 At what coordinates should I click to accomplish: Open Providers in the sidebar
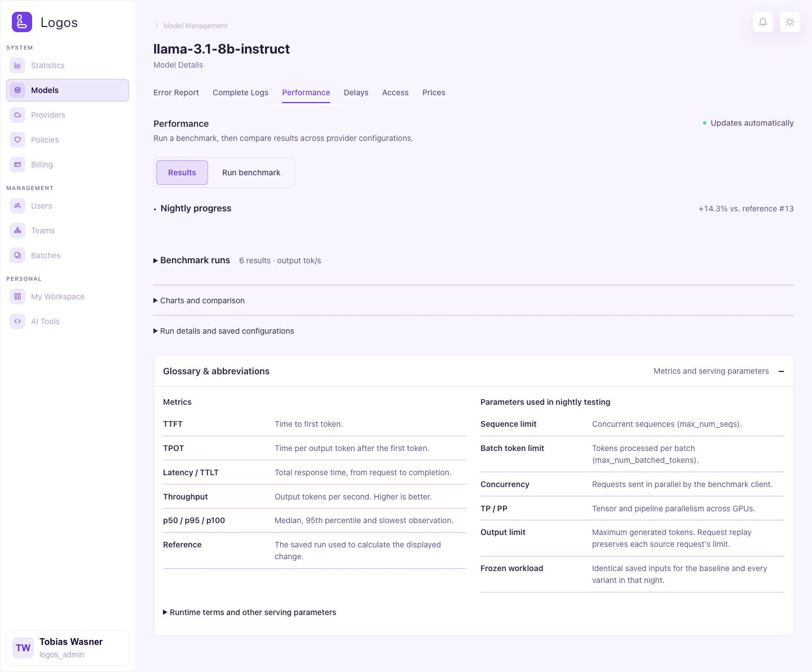(x=68, y=115)
